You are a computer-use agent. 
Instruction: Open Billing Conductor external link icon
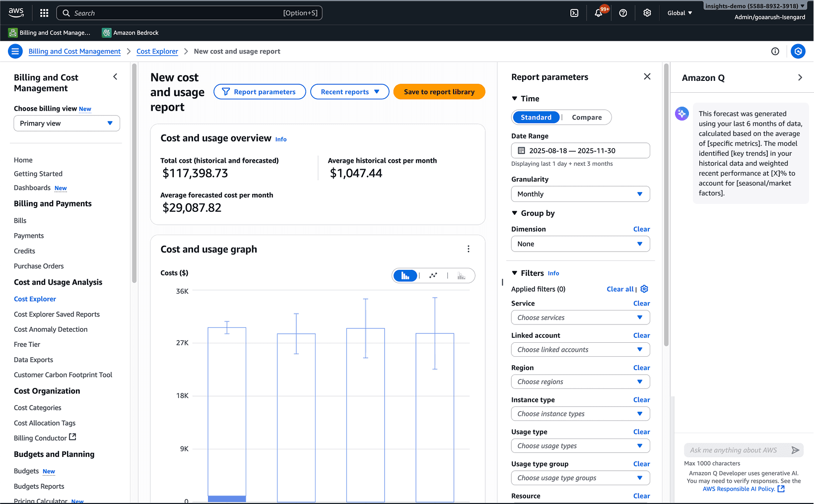point(73,437)
